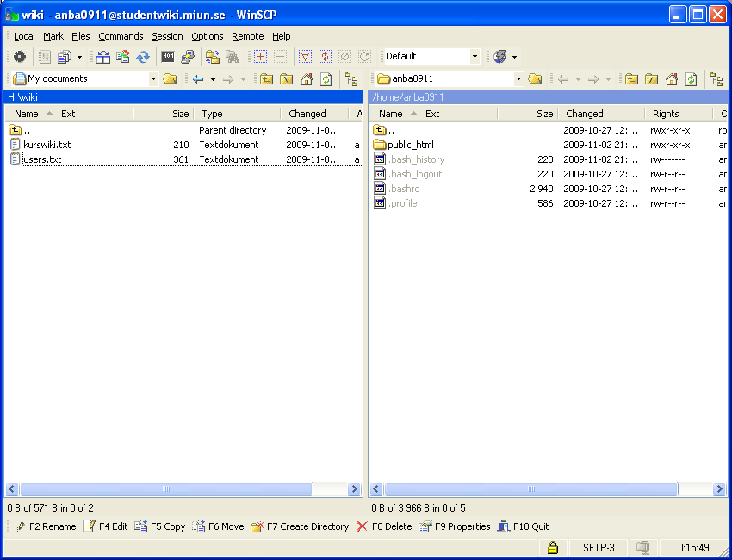
Task: Refresh the remote panel directory
Action: click(691, 79)
